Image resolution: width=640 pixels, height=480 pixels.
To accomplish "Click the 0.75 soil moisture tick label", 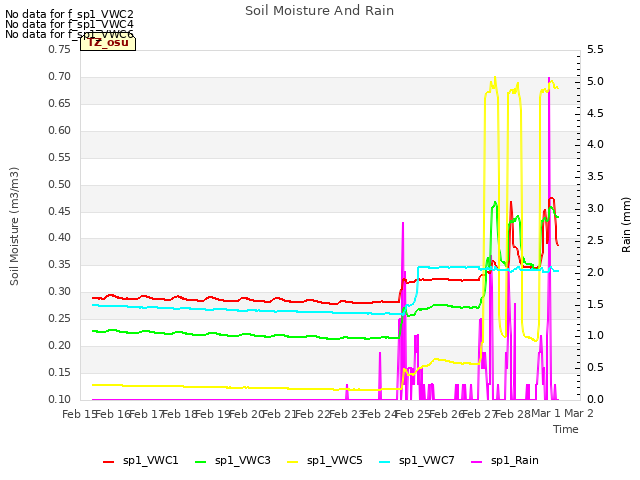I will click(60, 49).
